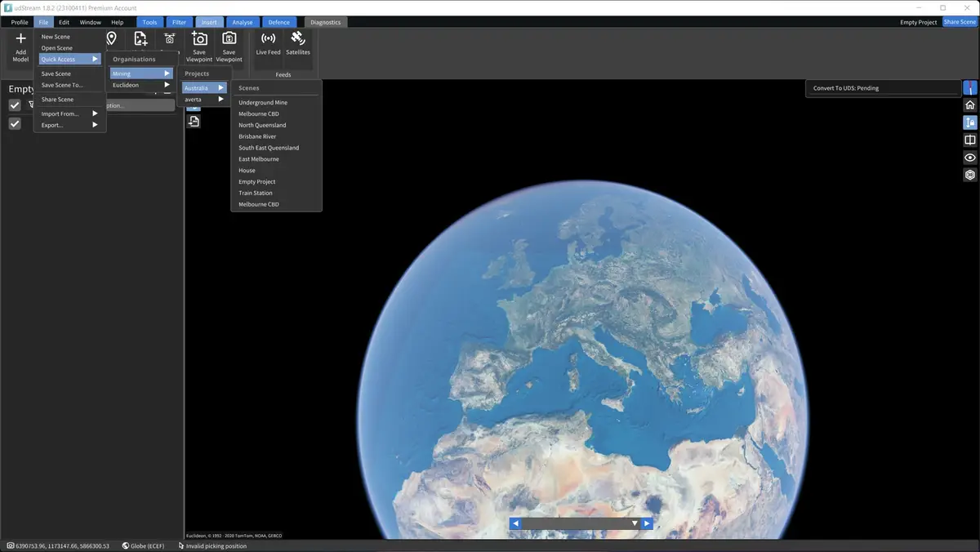Click the Empty Project label top right
The width and height of the screenshot is (980, 552).
(x=919, y=22)
